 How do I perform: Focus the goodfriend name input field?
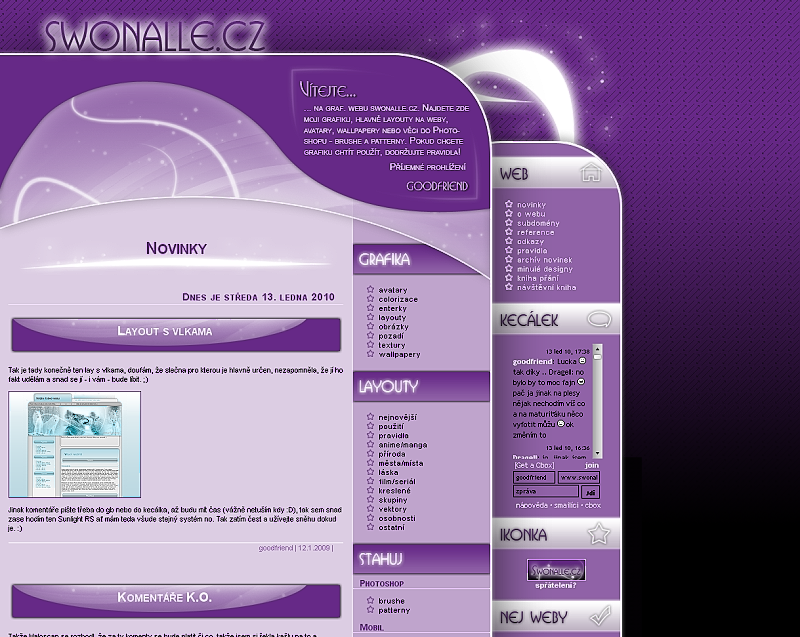[533, 478]
